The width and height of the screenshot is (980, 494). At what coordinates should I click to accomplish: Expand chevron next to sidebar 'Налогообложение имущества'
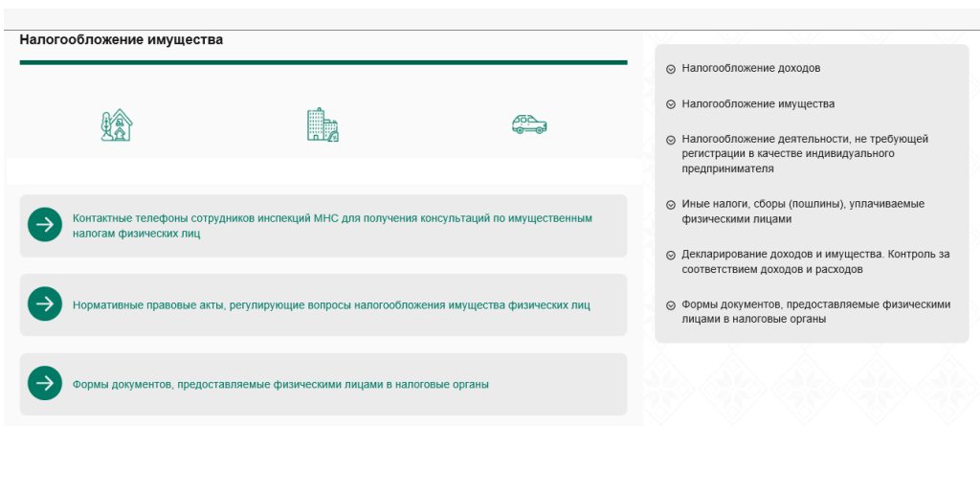point(671,104)
